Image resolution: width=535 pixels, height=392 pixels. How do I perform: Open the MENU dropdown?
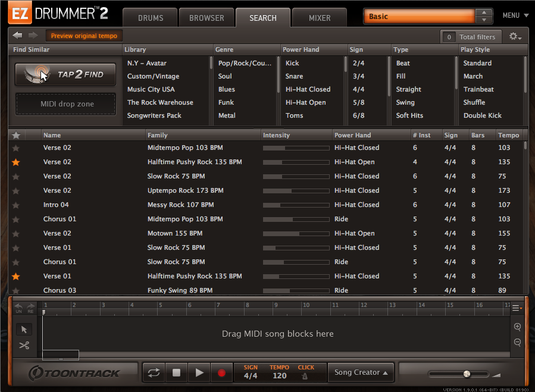point(511,15)
